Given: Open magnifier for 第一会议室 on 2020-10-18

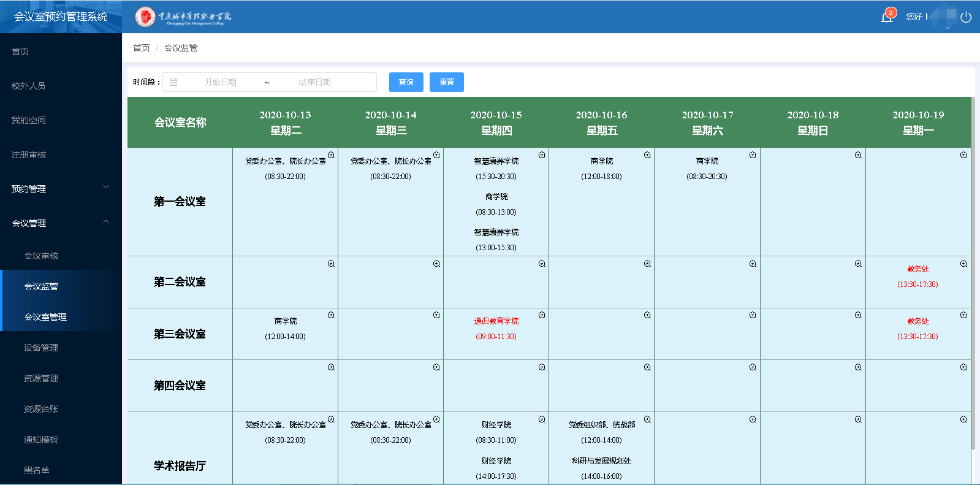Looking at the screenshot, I should point(858,155).
